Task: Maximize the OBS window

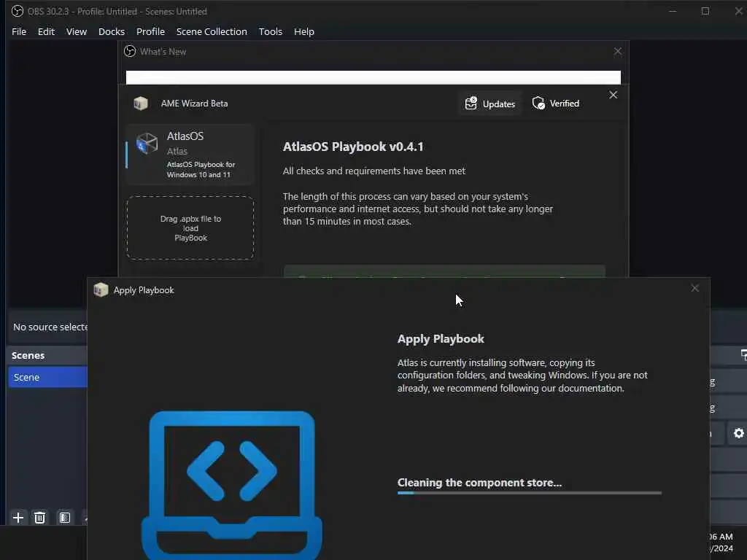Action: [705, 11]
